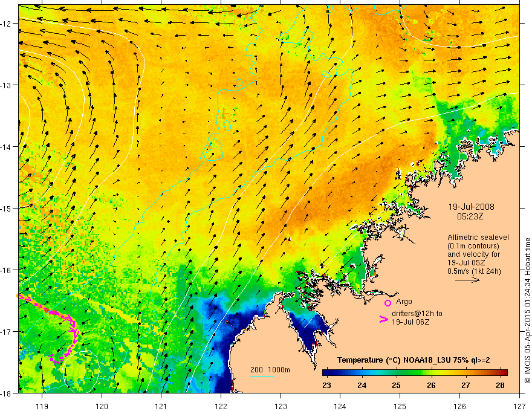The image size is (532, 411).
Task: Click the time label 05:23Z
Action: point(470,216)
